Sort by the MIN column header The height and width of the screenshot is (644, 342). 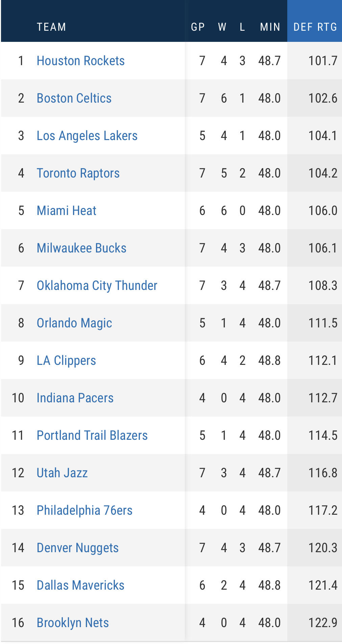[x=270, y=27]
